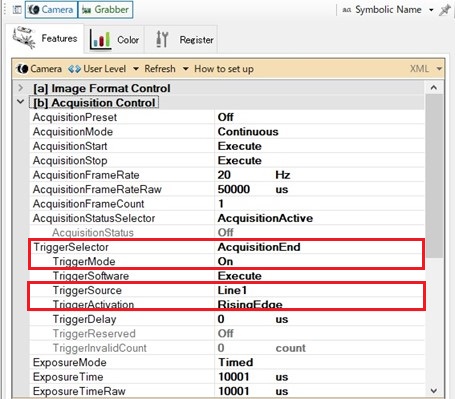455x399 pixels.
Task: Select the TriggerSoftware label
Action: click(91, 276)
